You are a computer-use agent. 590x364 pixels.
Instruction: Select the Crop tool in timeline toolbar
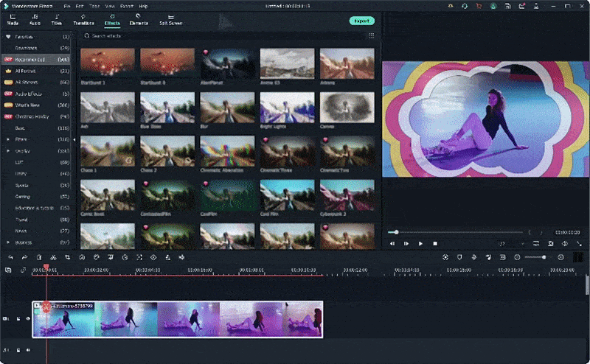click(x=67, y=257)
